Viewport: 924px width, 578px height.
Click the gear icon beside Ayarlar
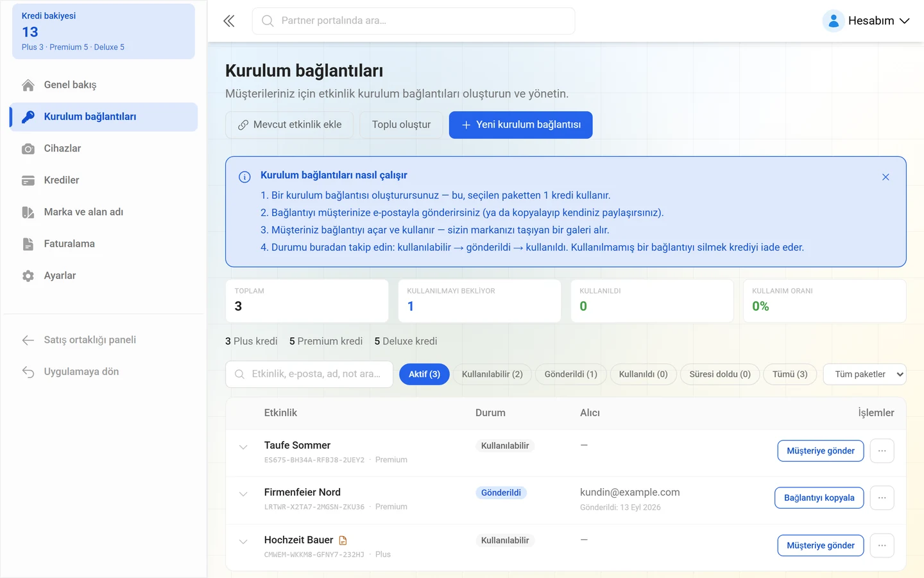[x=28, y=276]
